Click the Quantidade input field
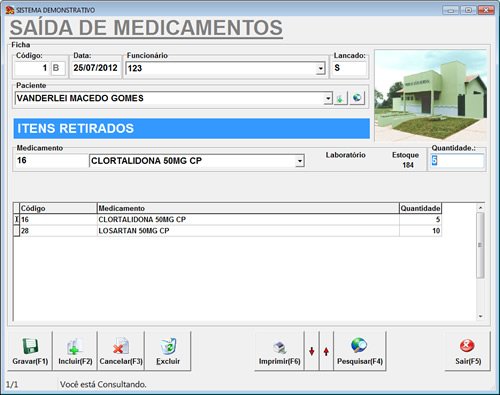The image size is (500, 395). [457, 160]
